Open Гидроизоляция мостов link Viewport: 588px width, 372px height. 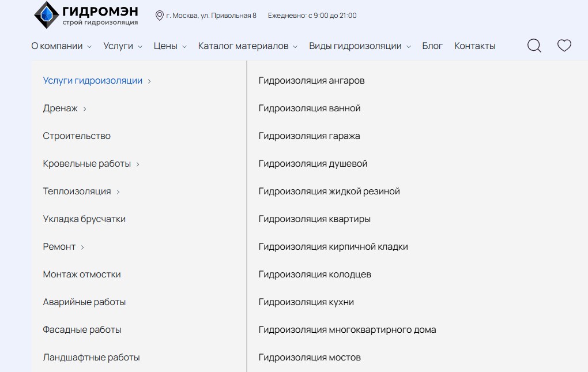(310, 358)
